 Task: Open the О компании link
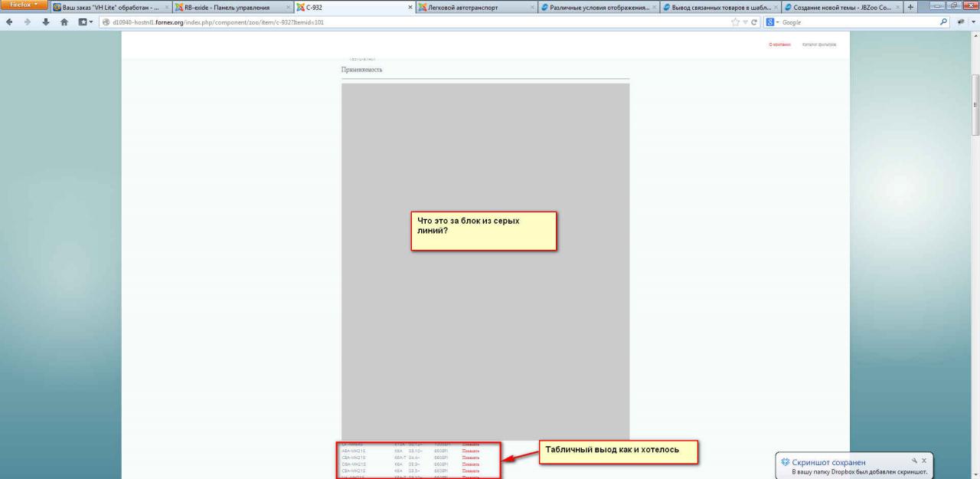[779, 45]
